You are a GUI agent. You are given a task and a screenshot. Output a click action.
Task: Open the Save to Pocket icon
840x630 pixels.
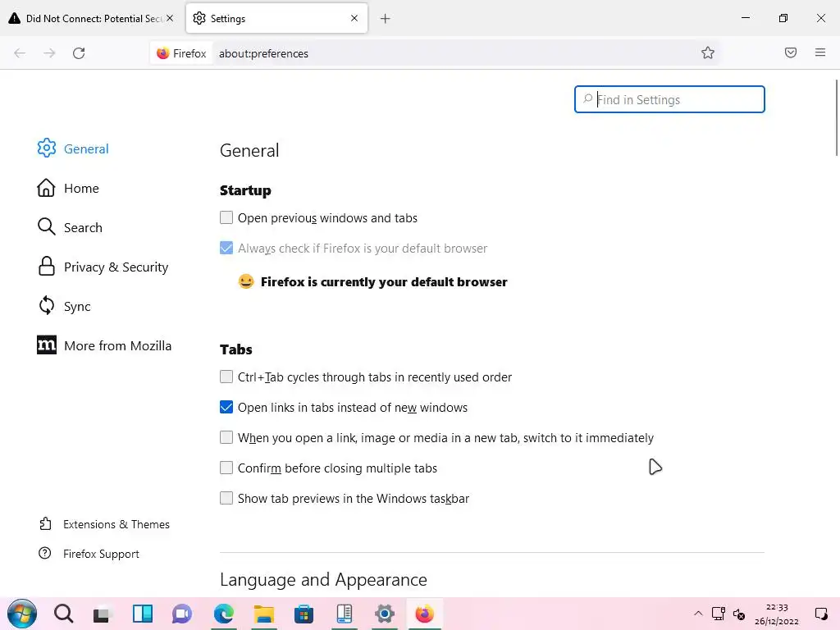click(x=790, y=52)
